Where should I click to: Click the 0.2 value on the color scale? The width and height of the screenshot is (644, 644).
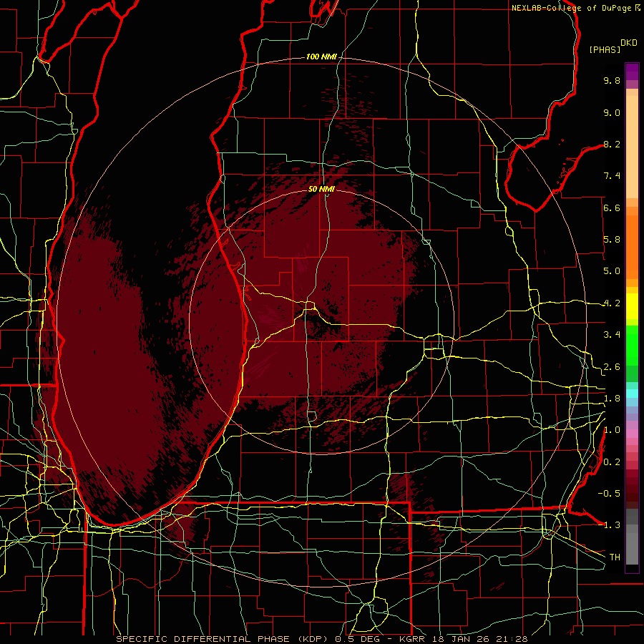612,462
